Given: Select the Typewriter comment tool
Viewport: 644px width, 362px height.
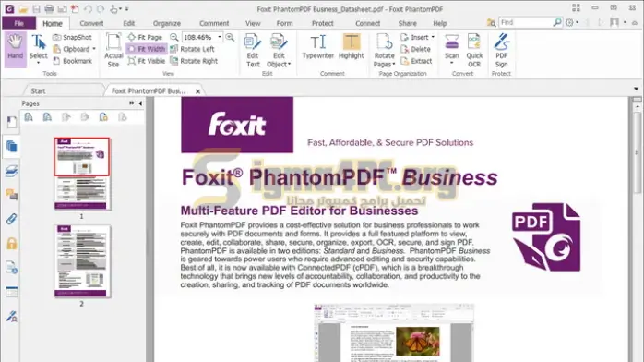Looking at the screenshot, I should click(318, 47).
